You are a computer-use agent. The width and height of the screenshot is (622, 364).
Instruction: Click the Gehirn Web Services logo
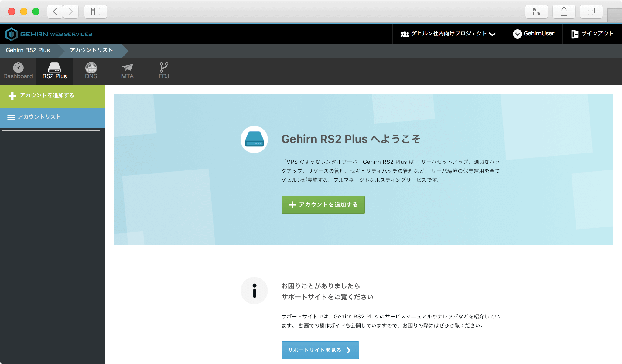point(49,34)
